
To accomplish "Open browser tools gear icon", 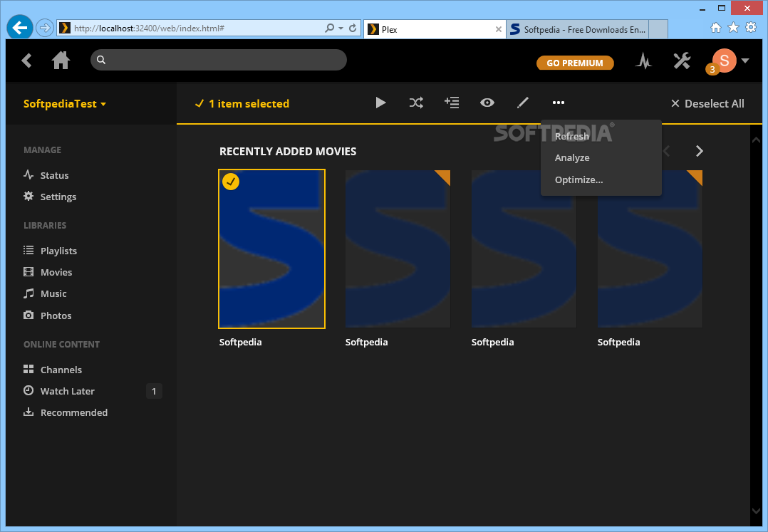I will tap(751, 27).
